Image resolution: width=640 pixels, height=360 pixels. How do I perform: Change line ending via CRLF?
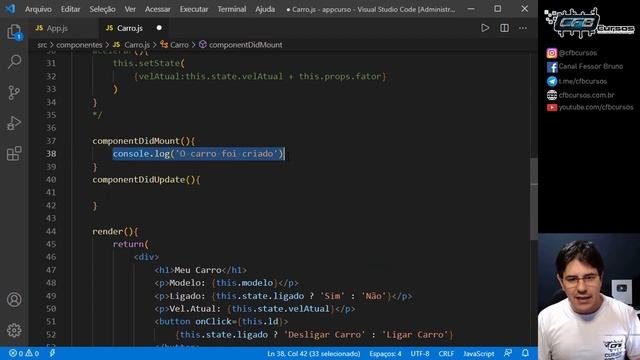coord(446,353)
